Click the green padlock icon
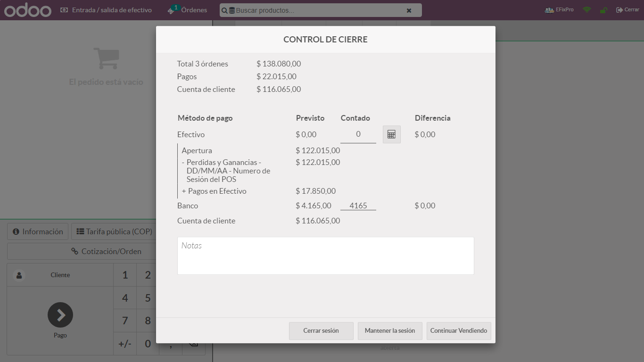Viewport: 644px width, 362px height. (603, 10)
